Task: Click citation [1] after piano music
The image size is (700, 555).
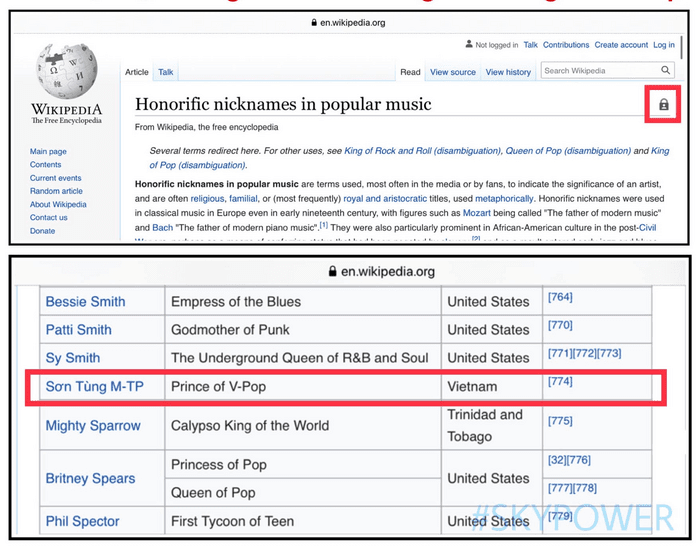Action: tap(324, 225)
